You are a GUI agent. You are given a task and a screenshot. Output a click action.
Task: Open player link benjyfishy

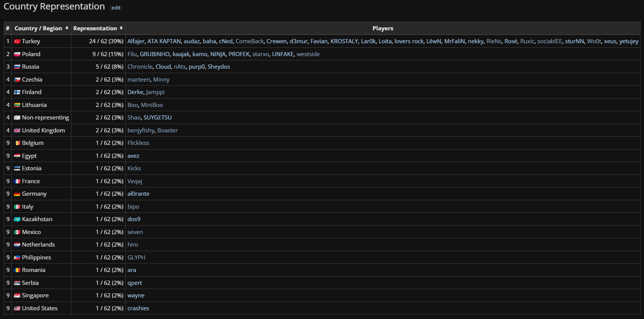coord(141,130)
